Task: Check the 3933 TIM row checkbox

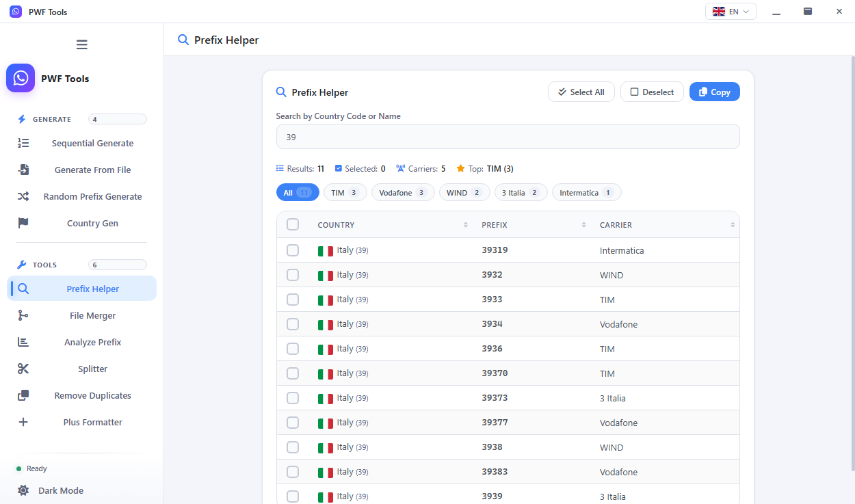Action: pyautogui.click(x=293, y=300)
